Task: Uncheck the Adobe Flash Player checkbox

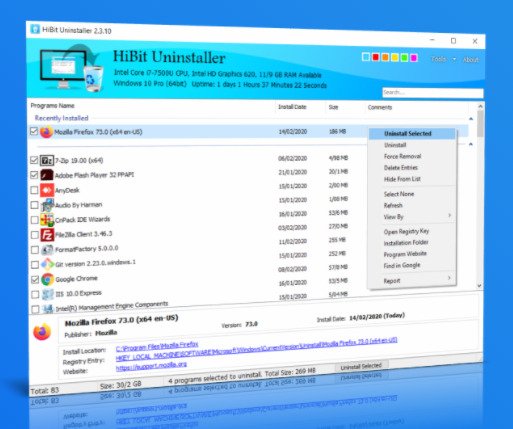Action: pos(34,175)
